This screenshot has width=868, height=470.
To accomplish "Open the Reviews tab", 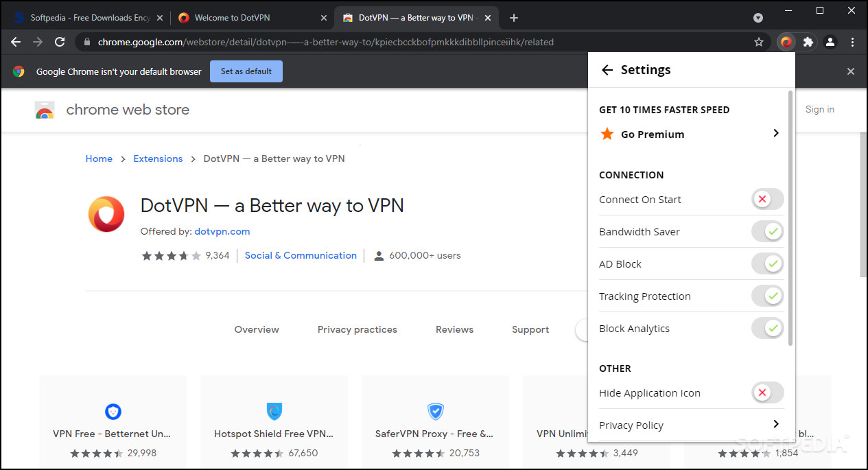I will pyautogui.click(x=454, y=330).
